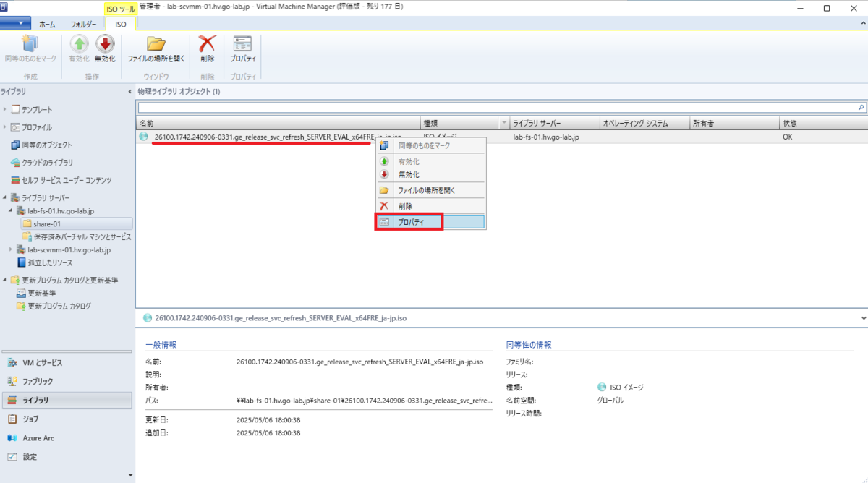The width and height of the screenshot is (868, 483).
Task: Click the workspace overflow arrow at bottom
Action: click(129, 475)
